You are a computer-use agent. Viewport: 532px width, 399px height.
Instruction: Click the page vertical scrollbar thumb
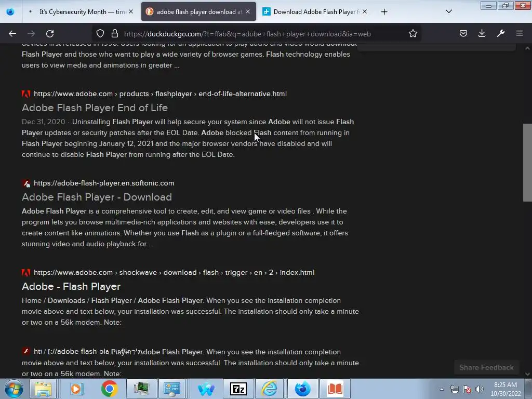click(527, 163)
